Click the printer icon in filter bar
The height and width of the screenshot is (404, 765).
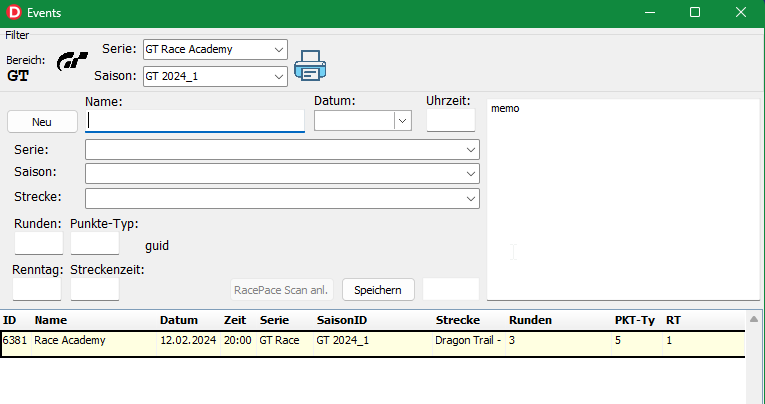pos(311,65)
